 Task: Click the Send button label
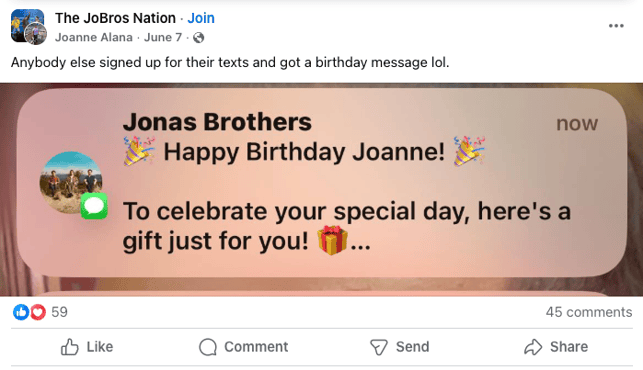[413, 347]
